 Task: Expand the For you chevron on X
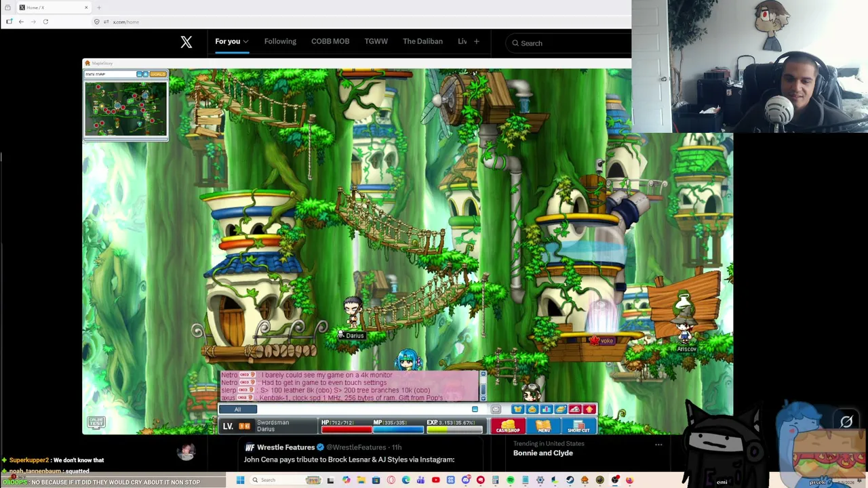[245, 42]
